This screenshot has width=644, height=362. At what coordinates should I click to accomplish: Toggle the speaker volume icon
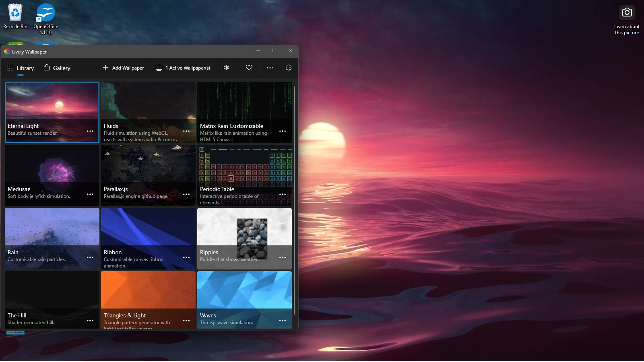[227, 68]
